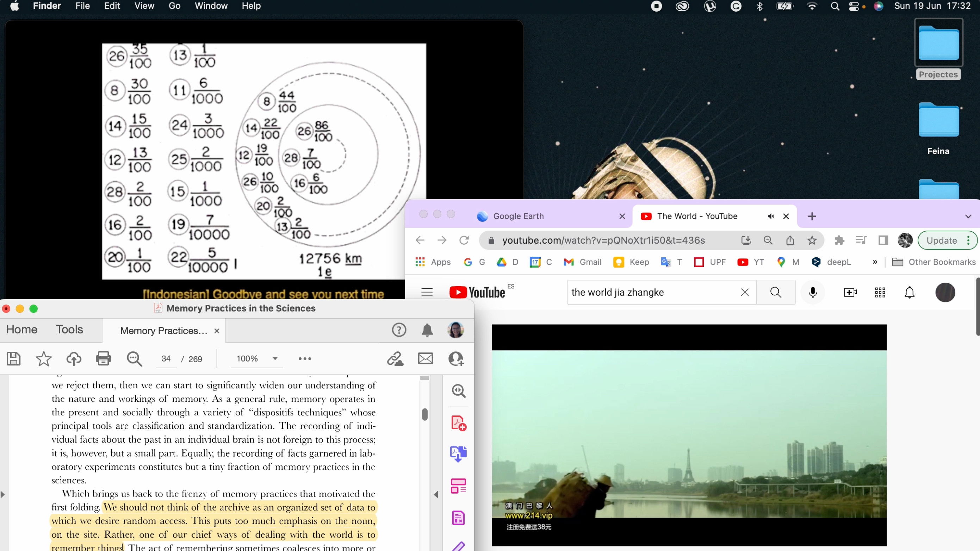Switch to the Google Earth tab

point(518,217)
